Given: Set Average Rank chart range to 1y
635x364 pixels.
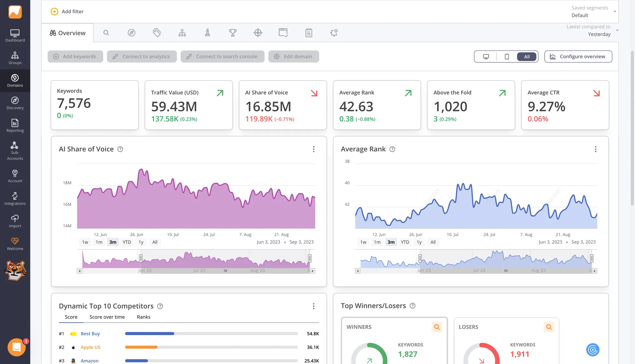Looking at the screenshot, I should point(419,242).
